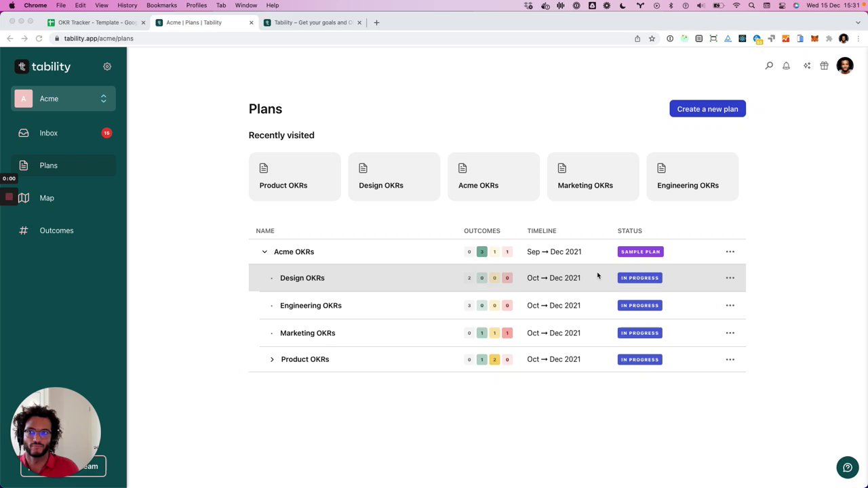868x488 pixels.
Task: Open Product OKRs recently visited card
Action: 294,176
